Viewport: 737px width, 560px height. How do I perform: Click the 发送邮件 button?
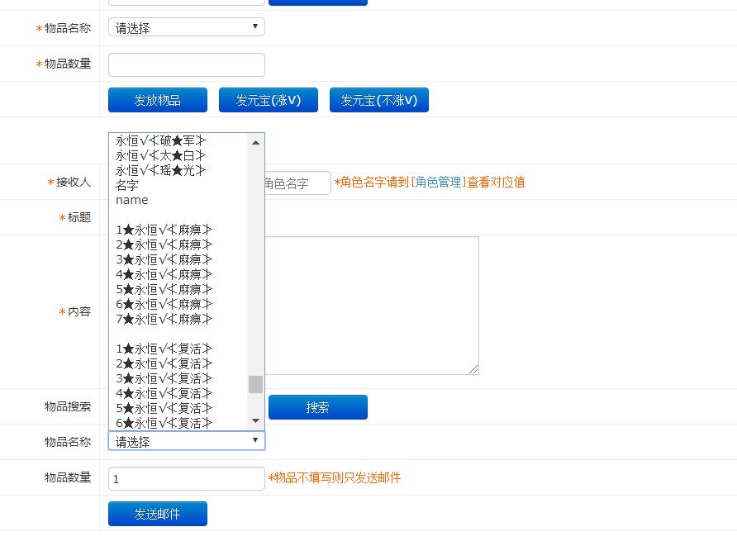coord(157,514)
